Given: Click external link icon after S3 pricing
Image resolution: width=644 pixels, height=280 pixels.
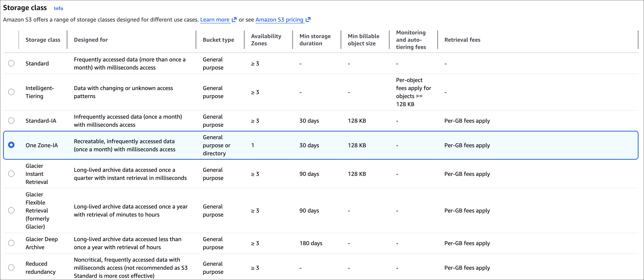Looking at the screenshot, I should [x=308, y=20].
